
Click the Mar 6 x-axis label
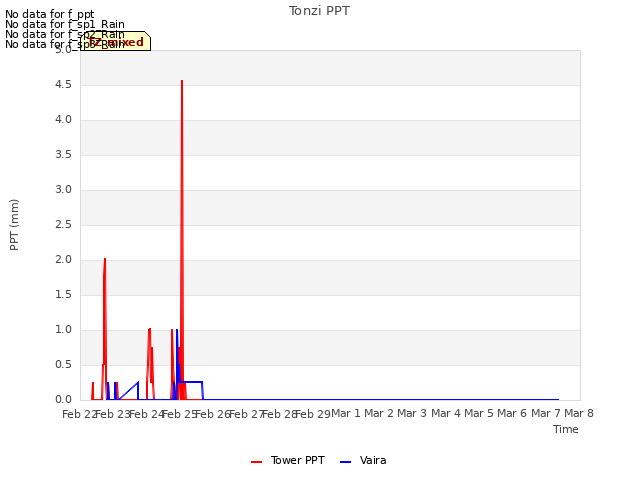point(512,413)
